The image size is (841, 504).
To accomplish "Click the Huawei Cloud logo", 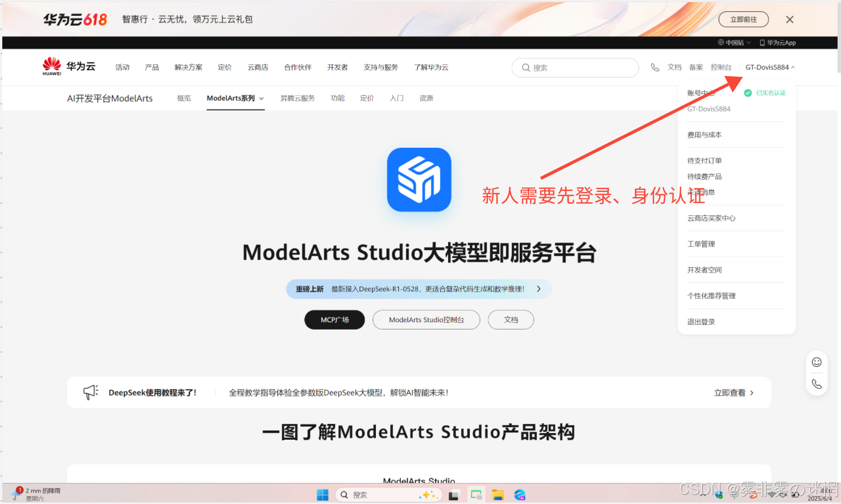I will pyautogui.click(x=69, y=66).
